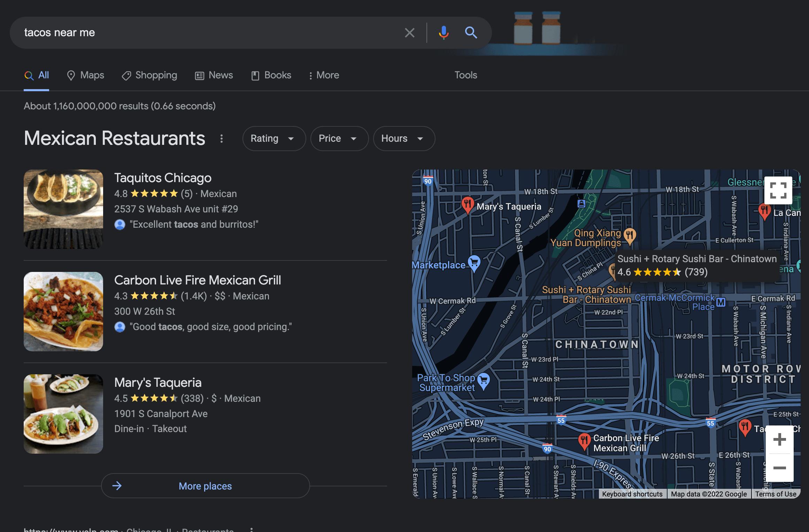Run the search with the magnifying glass icon

click(x=471, y=33)
